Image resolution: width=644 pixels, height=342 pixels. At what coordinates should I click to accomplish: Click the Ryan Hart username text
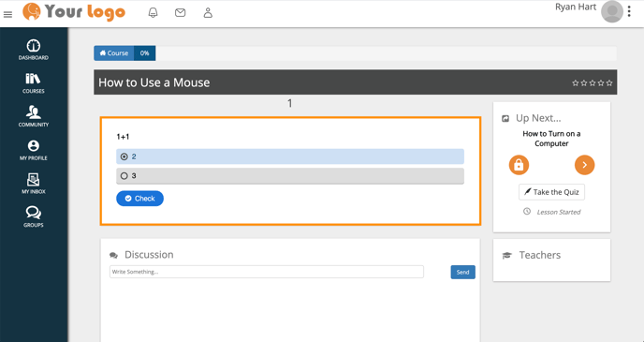tap(576, 7)
